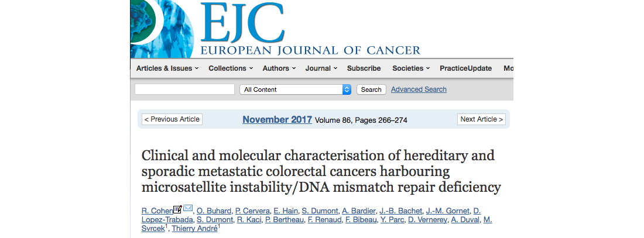Go to the Subscribe page
Image resolution: width=644 pixels, height=238 pixels.
364,68
